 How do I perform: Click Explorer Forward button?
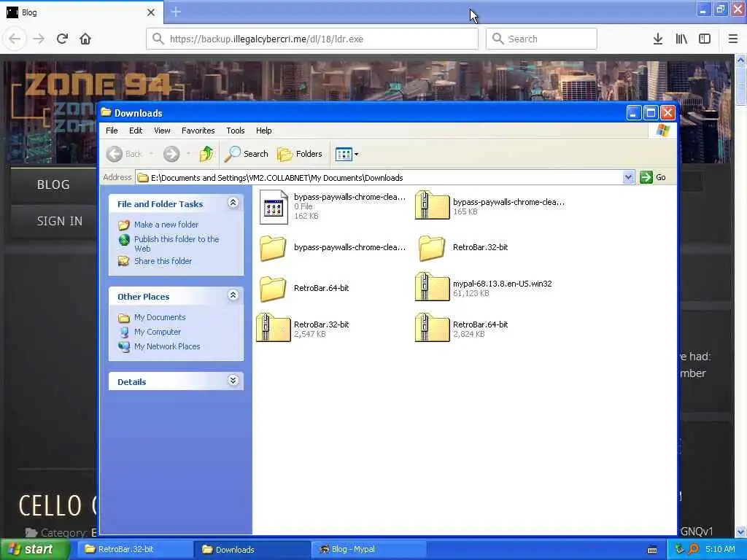pos(171,154)
